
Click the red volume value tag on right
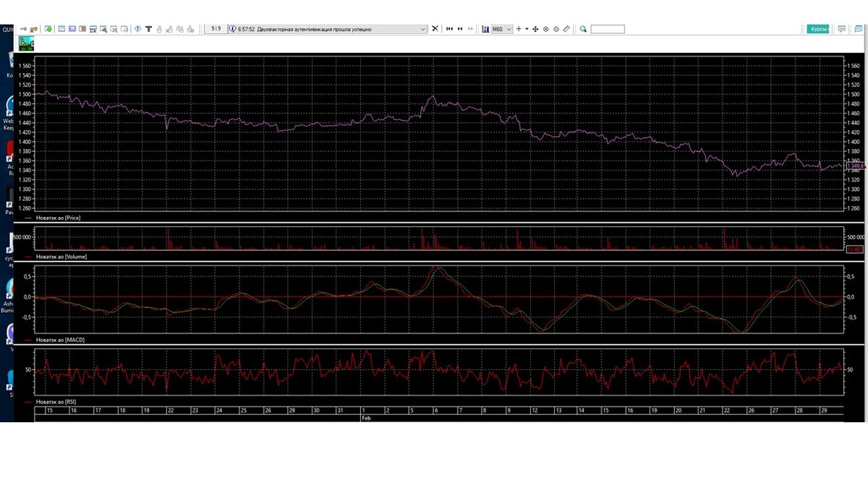pyautogui.click(x=854, y=249)
